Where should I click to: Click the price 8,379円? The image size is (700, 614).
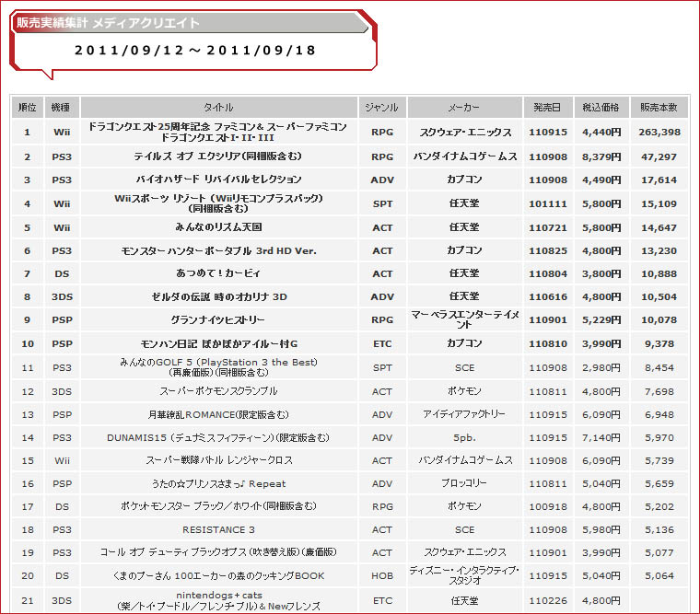tap(601, 156)
